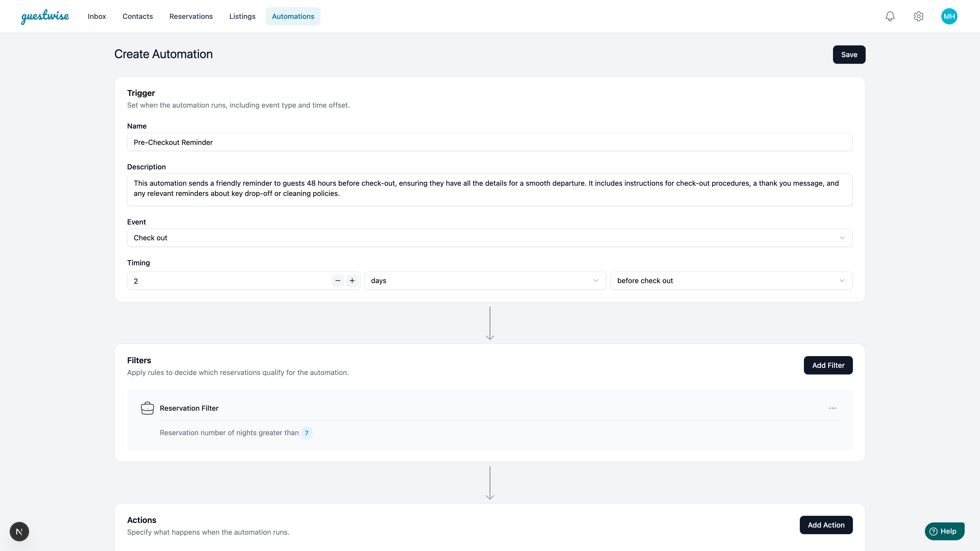Click the guestwise logo
Image resolution: width=980 pixels, height=551 pixels.
click(x=45, y=16)
